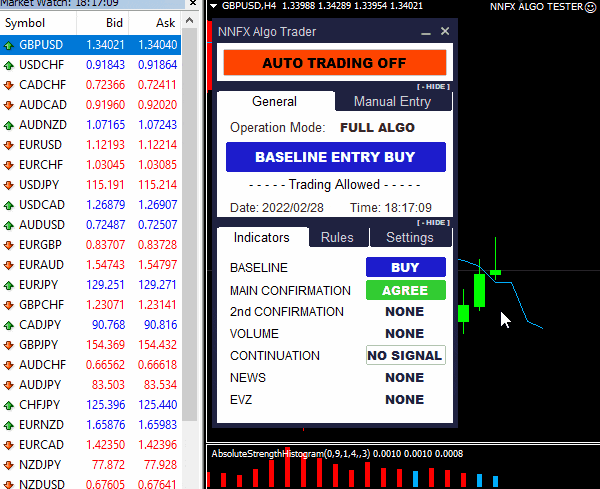Click the Market Watch scroll-up arrow
The image size is (600, 489).
(x=189, y=21)
